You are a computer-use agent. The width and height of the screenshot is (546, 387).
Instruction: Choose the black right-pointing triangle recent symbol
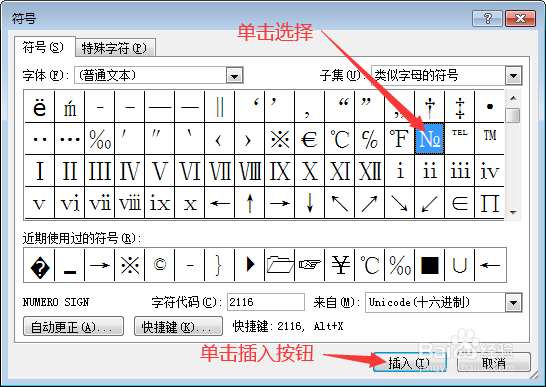click(249, 265)
